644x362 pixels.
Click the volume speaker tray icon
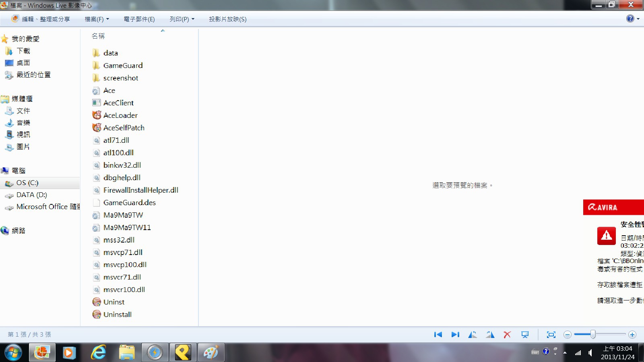pyautogui.click(x=590, y=353)
